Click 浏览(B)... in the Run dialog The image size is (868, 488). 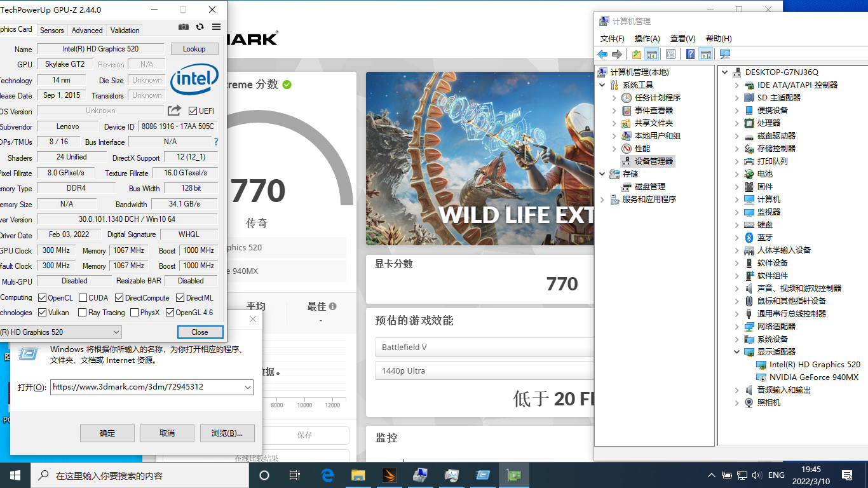[227, 433]
